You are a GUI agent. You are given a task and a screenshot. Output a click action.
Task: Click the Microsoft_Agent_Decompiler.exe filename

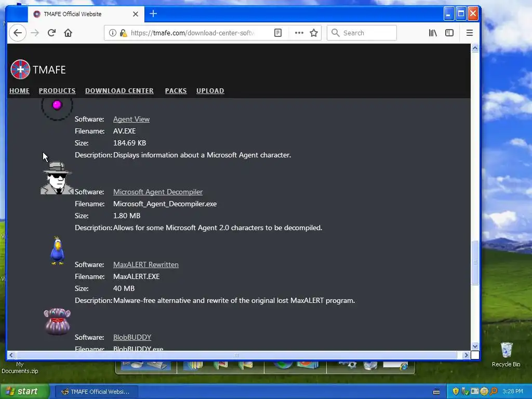165,204
